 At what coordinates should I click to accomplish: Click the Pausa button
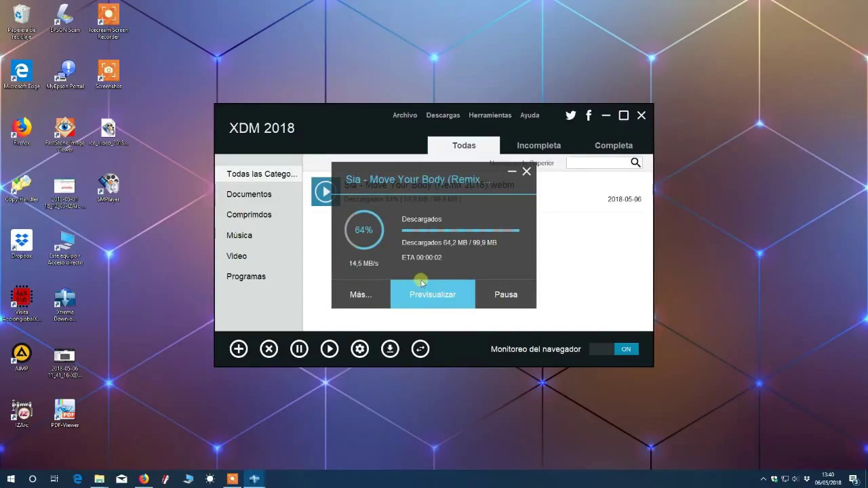(506, 294)
